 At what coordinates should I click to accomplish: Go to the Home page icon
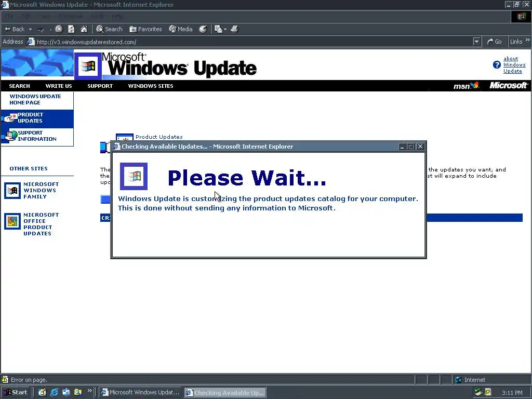coord(84,29)
